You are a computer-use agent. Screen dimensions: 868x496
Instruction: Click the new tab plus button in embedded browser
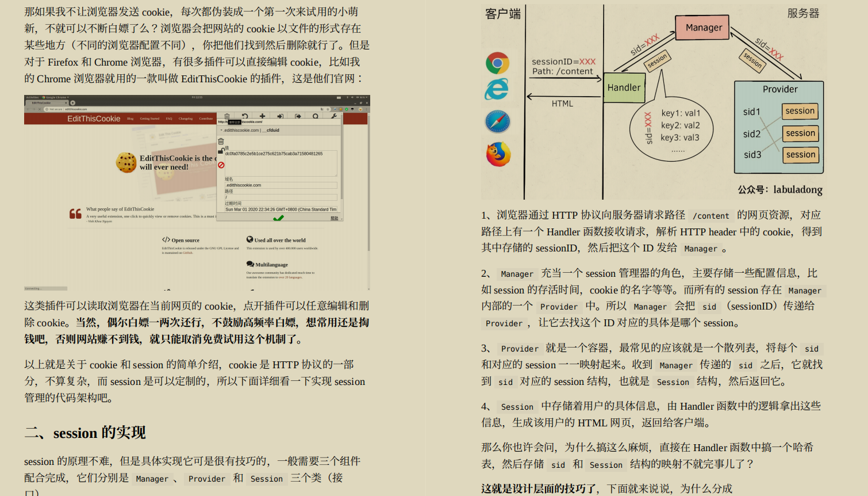72,103
